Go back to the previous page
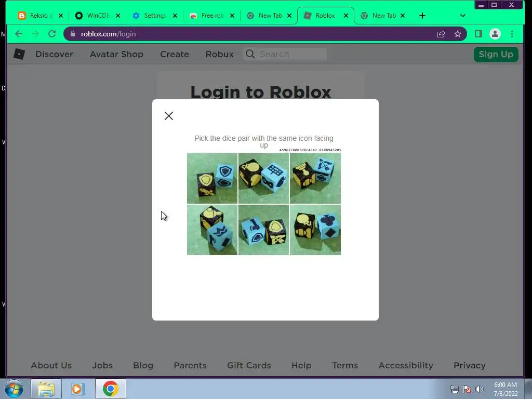 point(19,34)
